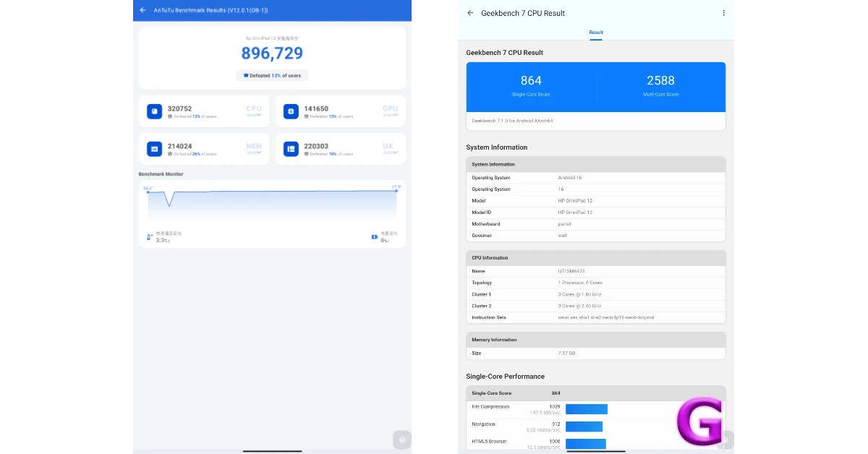This screenshot has height=454, width=868.
Task: Open Geekbench three-dot overflow menu
Action: pyautogui.click(x=723, y=13)
